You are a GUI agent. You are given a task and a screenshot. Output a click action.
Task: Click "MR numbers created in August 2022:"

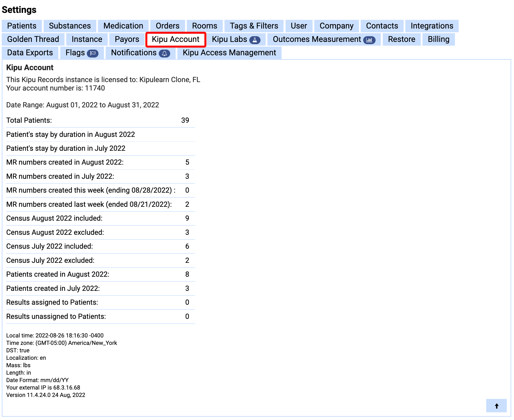65,162
